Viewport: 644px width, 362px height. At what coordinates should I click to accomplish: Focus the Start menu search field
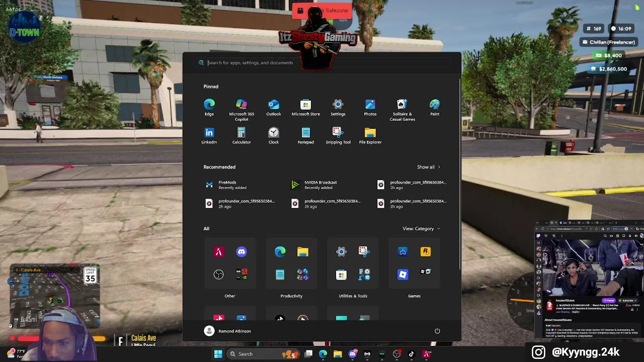tap(322, 63)
